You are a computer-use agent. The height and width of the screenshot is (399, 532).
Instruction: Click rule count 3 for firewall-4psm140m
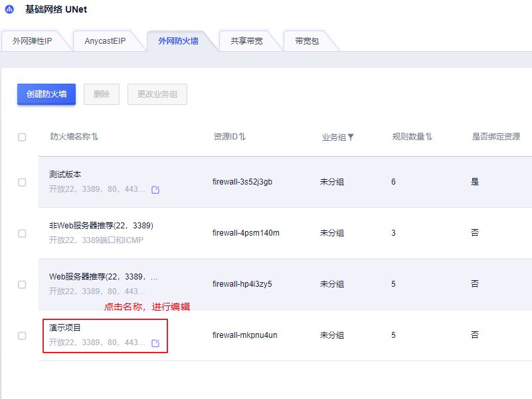393,233
